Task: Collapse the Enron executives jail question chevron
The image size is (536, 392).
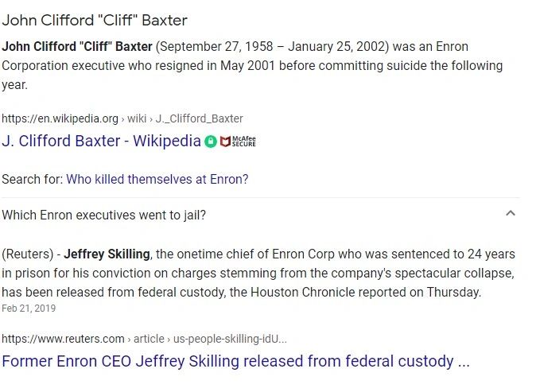Action: point(511,214)
